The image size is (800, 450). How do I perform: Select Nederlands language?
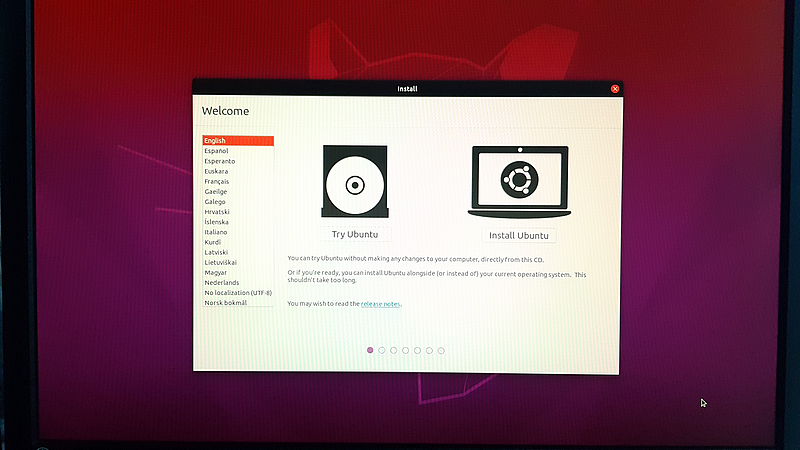(238, 283)
